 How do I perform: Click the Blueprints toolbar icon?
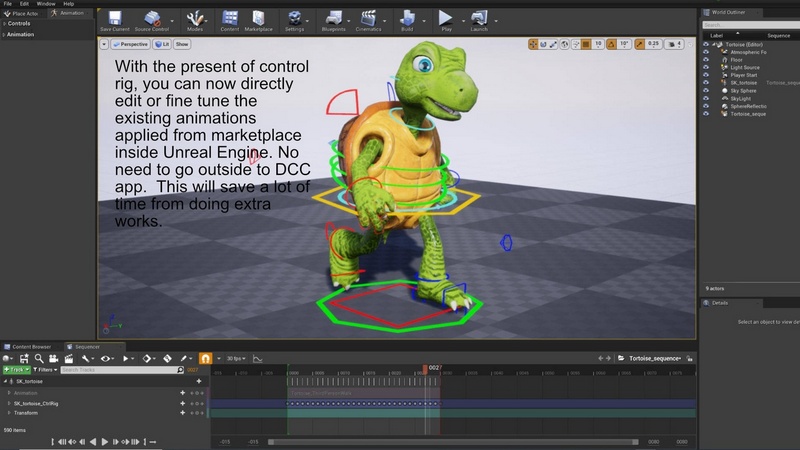click(x=332, y=19)
